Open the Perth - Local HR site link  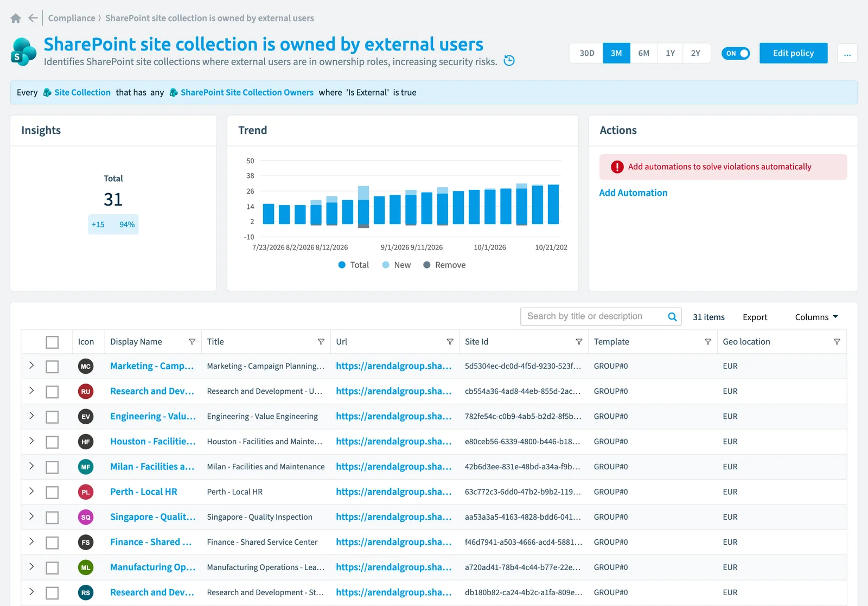click(144, 492)
